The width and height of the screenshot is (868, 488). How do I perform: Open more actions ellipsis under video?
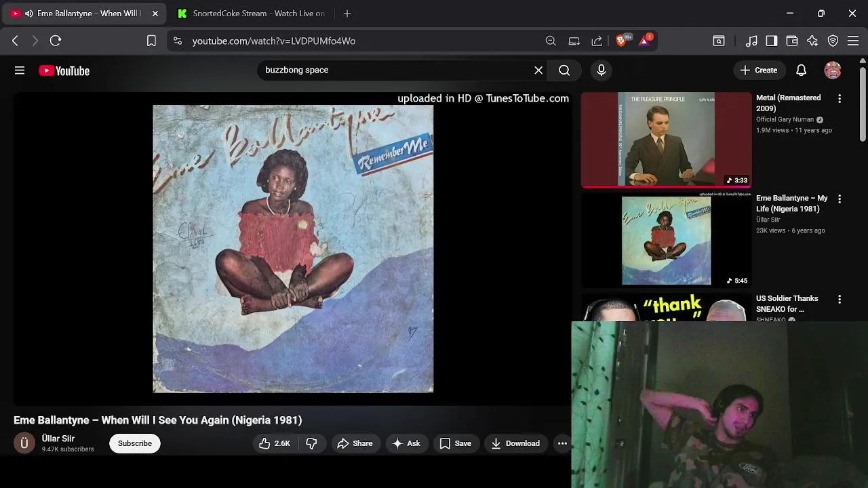[562, 443]
